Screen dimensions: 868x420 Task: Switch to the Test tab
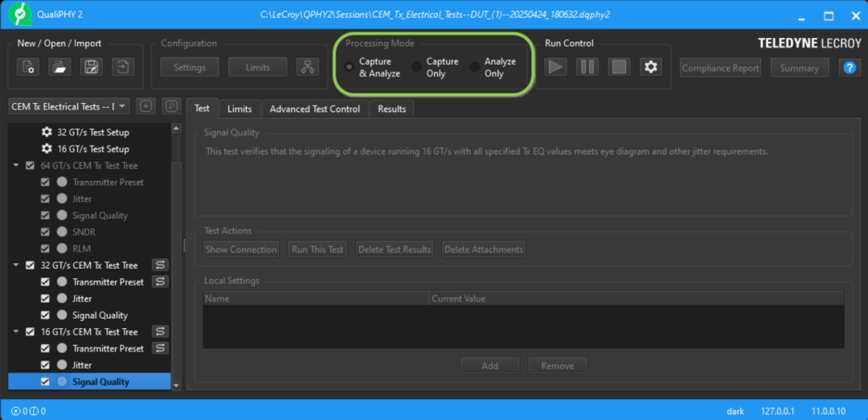point(202,109)
